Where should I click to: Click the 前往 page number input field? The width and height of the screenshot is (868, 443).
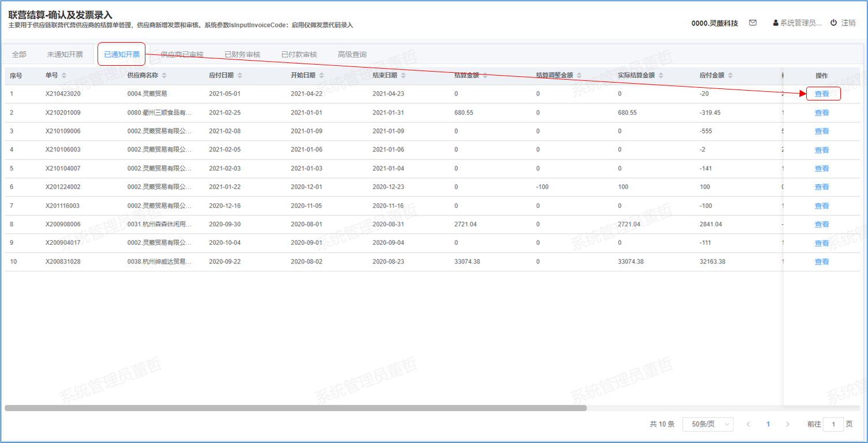833,424
